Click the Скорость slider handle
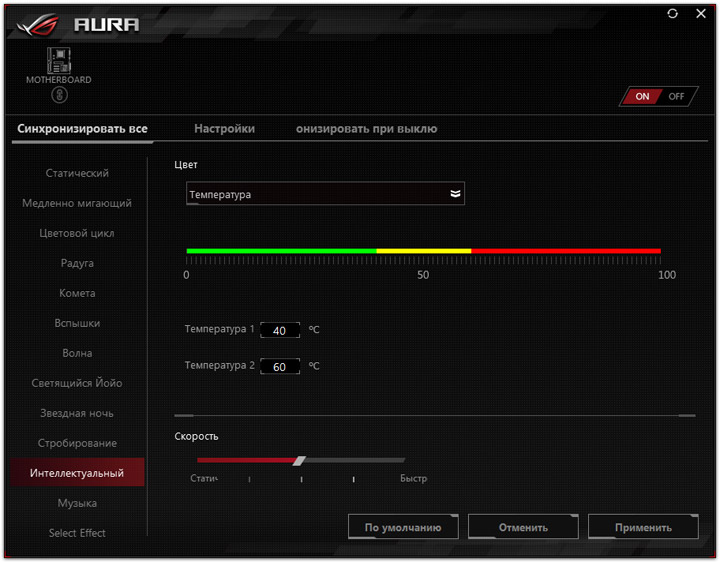This screenshot has width=720, height=562. pyautogui.click(x=299, y=461)
